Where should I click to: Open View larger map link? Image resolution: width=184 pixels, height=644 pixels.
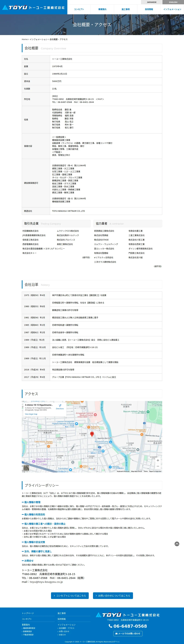[x=31, y=414]
